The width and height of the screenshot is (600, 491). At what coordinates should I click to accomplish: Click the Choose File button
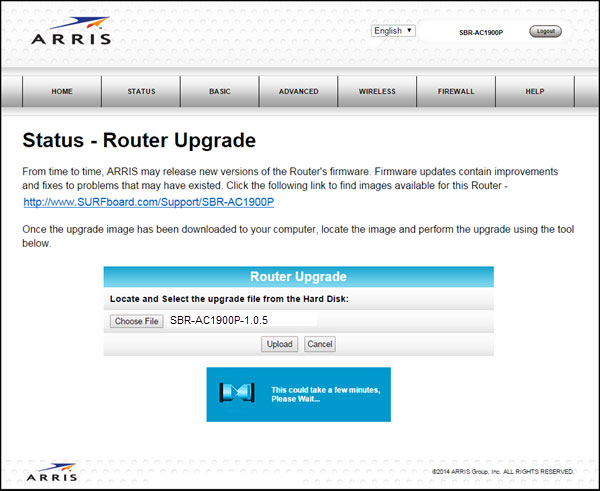(x=137, y=321)
